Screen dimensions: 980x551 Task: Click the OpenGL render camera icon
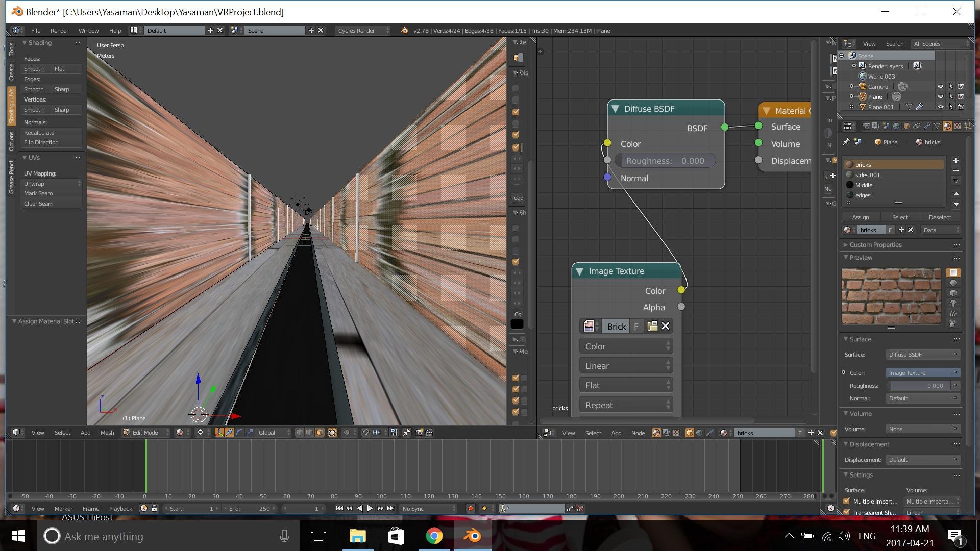(x=419, y=433)
